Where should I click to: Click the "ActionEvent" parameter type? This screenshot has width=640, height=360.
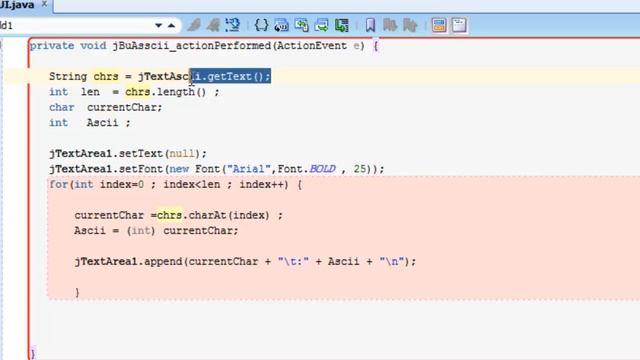tap(312, 46)
